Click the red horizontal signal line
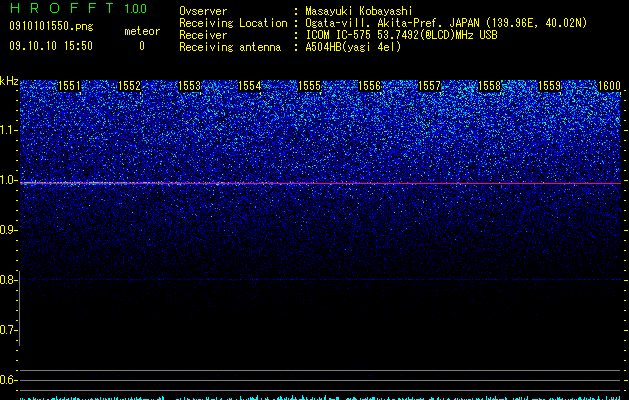 tap(321, 183)
